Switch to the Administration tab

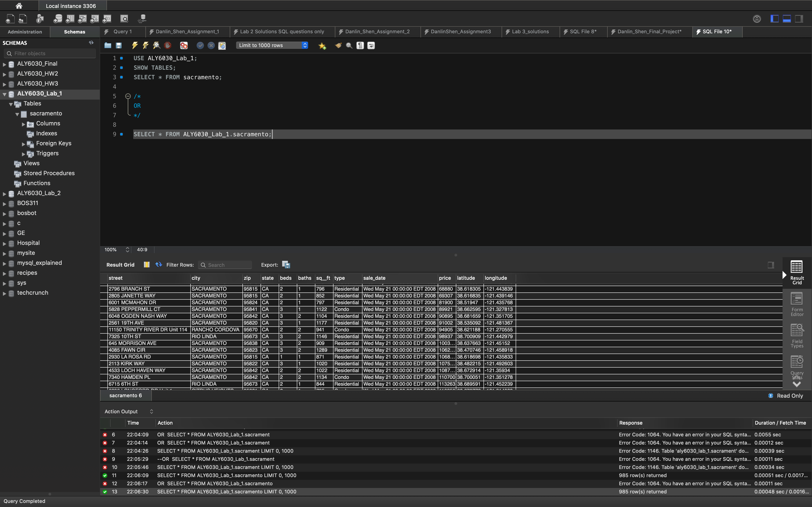[25, 31]
